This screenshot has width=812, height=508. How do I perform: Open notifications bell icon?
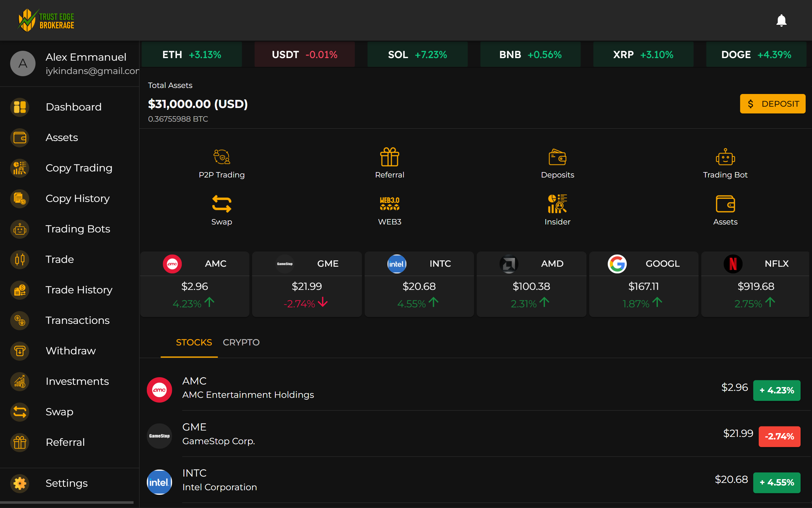tap(781, 21)
